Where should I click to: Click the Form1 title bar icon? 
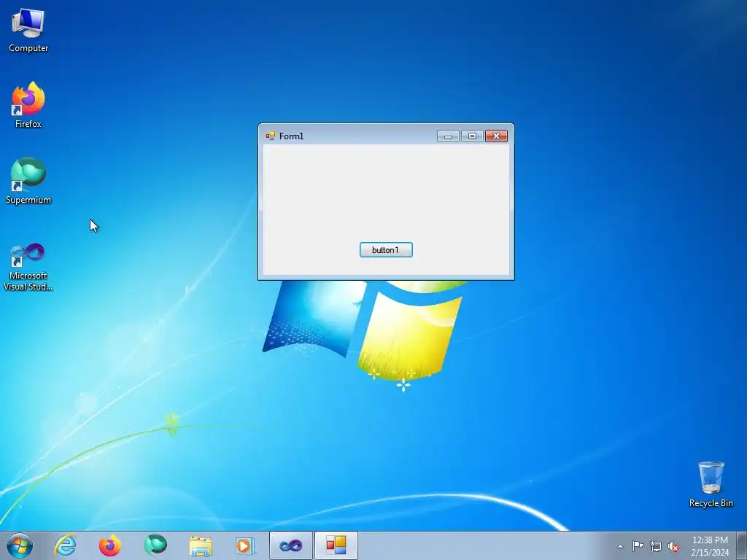click(271, 136)
